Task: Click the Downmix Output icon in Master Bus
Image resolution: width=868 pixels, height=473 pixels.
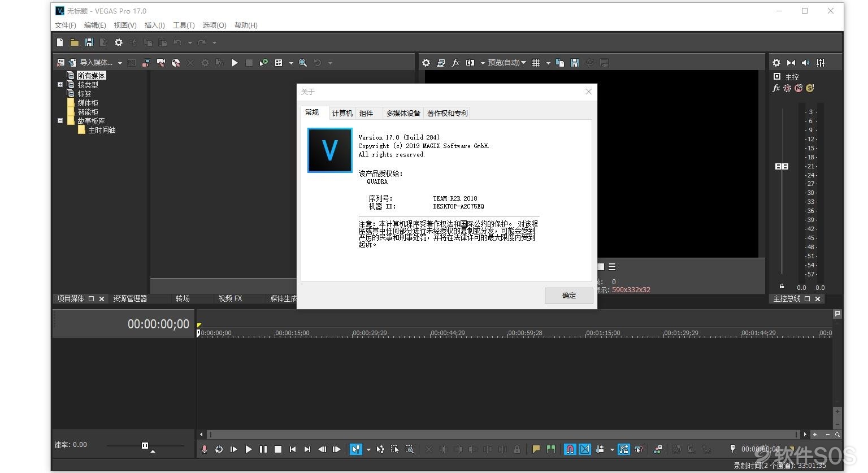Action: [791, 63]
